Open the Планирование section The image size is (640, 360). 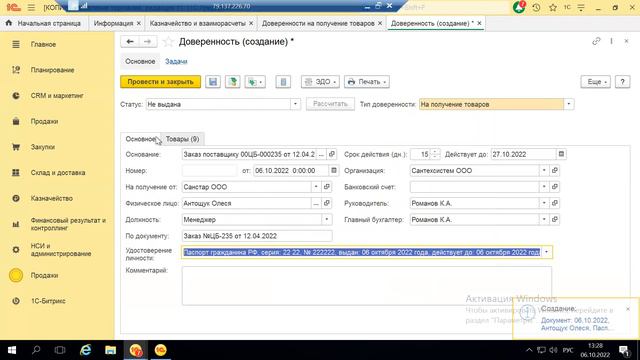(x=52, y=70)
